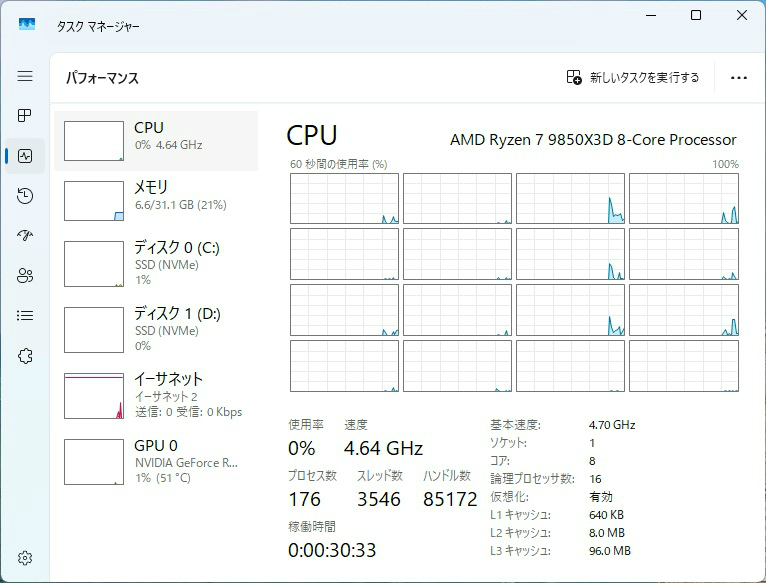Select the GPU 0 performance item
Screen dimensions: 766x583
pos(156,461)
